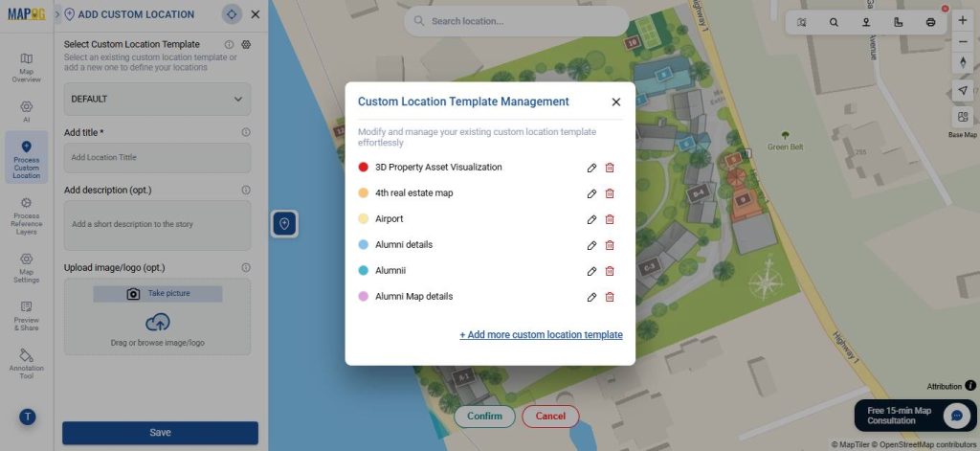Show info for Add description
The image size is (980, 451).
click(246, 191)
